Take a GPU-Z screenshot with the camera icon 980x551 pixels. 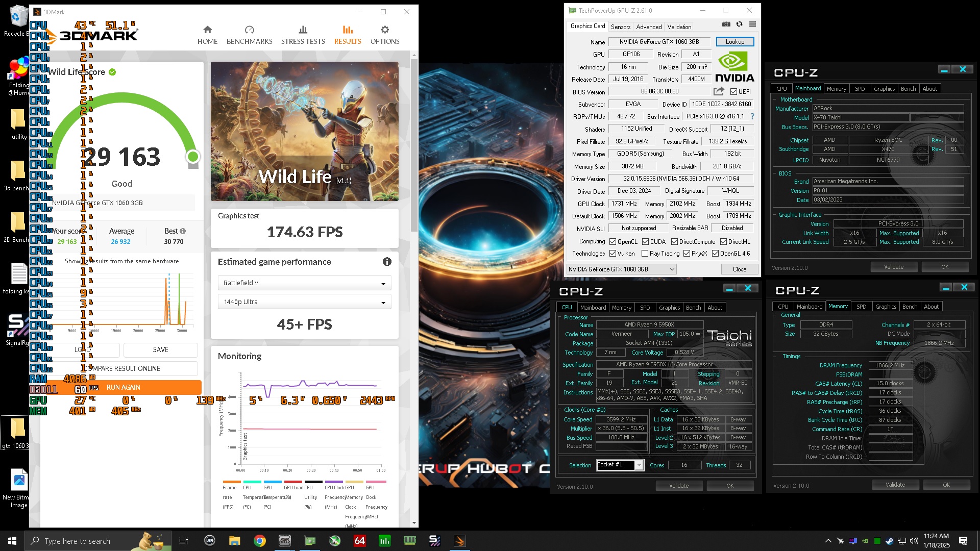pyautogui.click(x=726, y=24)
